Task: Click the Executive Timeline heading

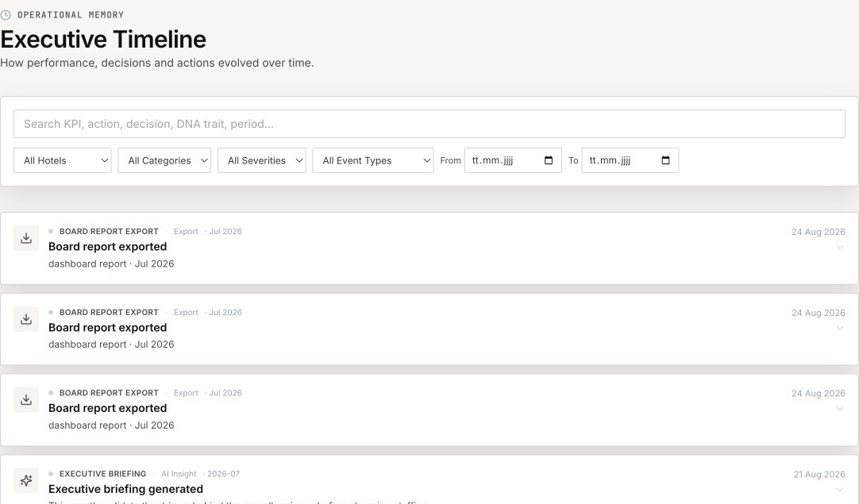Action: tap(103, 40)
